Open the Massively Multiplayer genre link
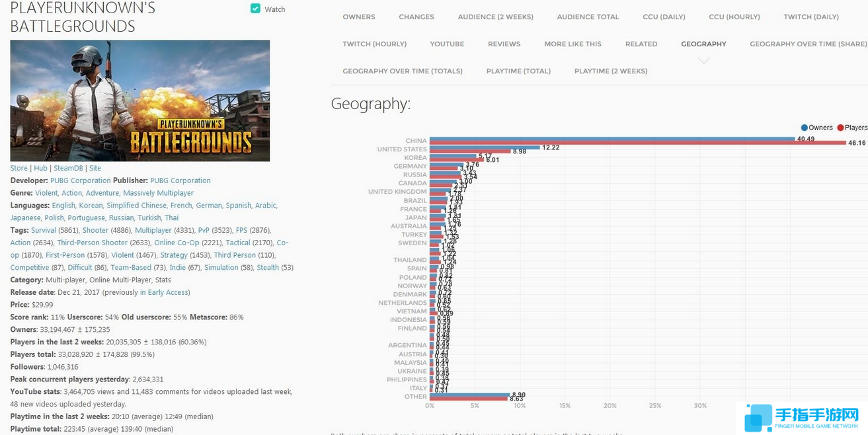Viewport: 868px width, 435px height. point(159,193)
